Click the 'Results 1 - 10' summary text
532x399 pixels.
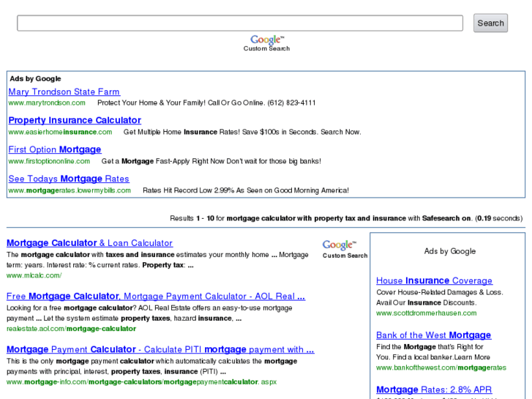346,218
